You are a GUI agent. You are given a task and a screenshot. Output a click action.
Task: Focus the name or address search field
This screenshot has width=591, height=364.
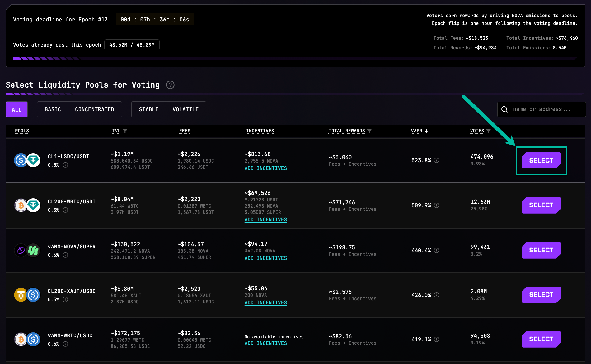click(x=545, y=109)
